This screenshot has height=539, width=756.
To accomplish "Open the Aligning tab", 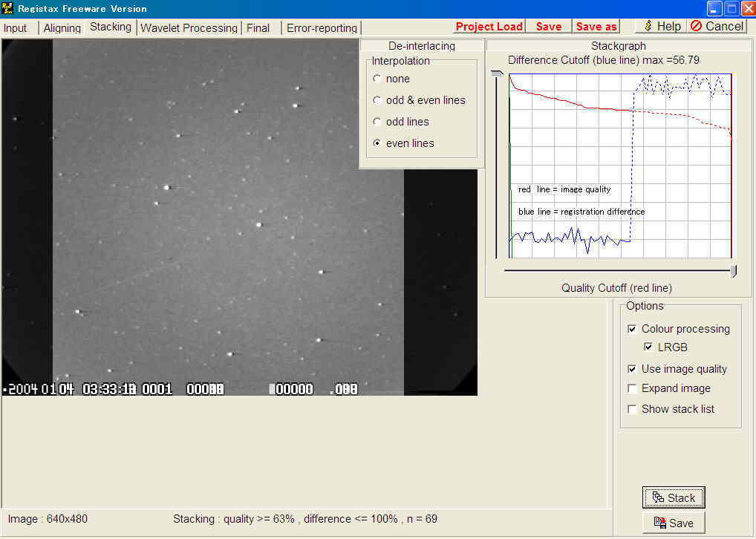I will [62, 28].
